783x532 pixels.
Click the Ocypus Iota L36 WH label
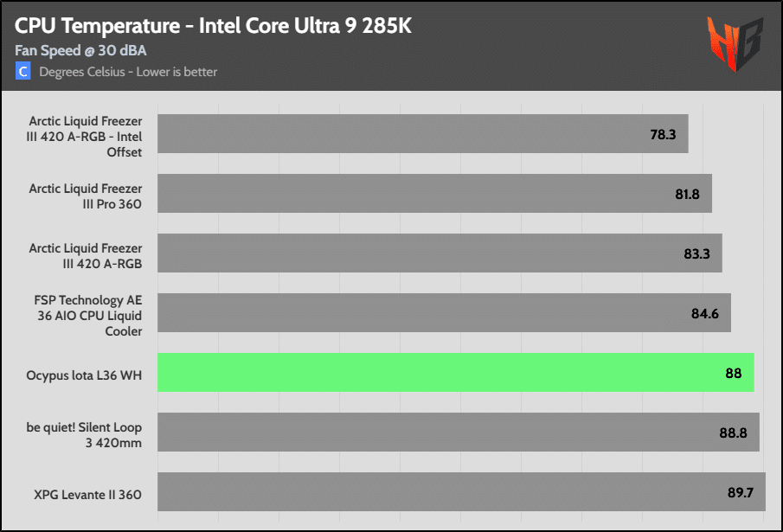coord(84,375)
